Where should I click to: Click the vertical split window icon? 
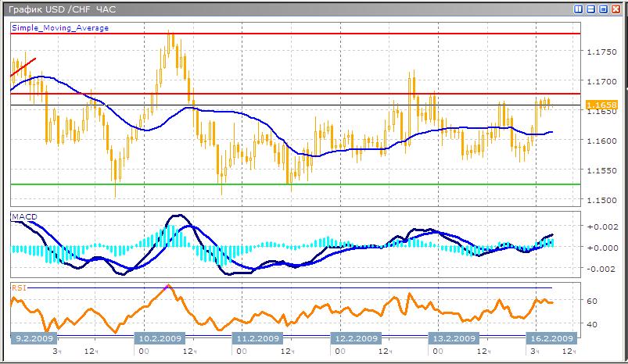tap(580, 9)
